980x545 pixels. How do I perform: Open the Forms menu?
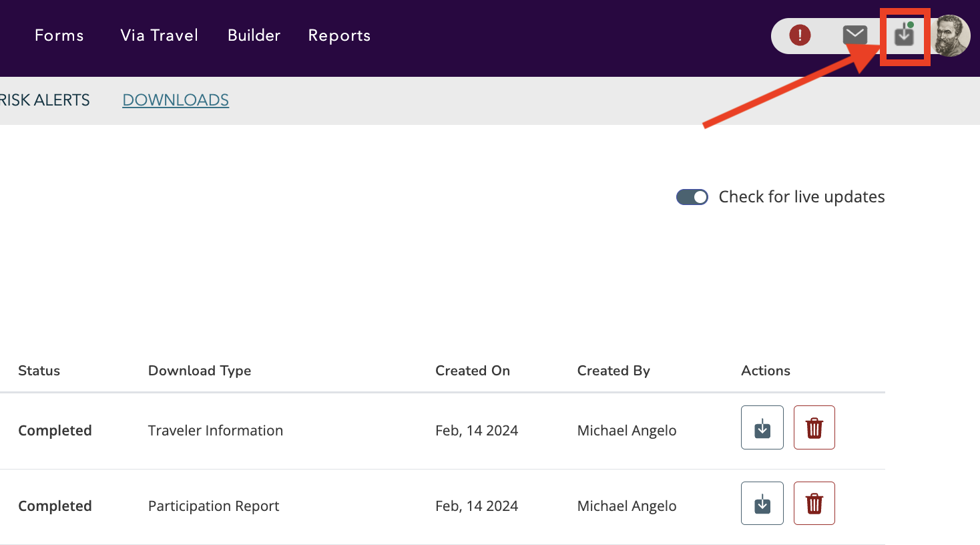tap(59, 35)
